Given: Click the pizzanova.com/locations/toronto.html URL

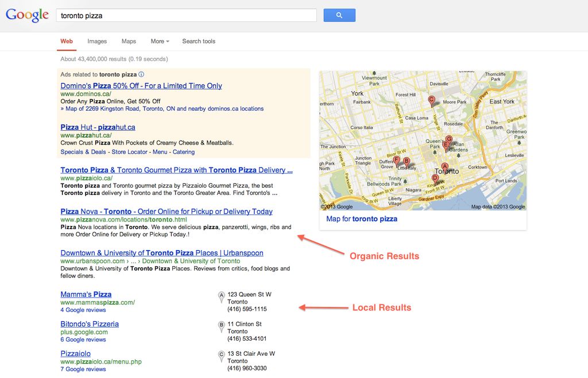Looking at the screenshot, I should click(124, 220).
